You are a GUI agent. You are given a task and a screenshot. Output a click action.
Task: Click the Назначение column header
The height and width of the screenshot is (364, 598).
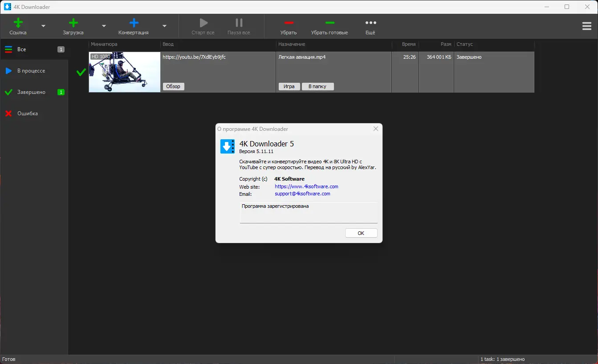tap(334, 44)
